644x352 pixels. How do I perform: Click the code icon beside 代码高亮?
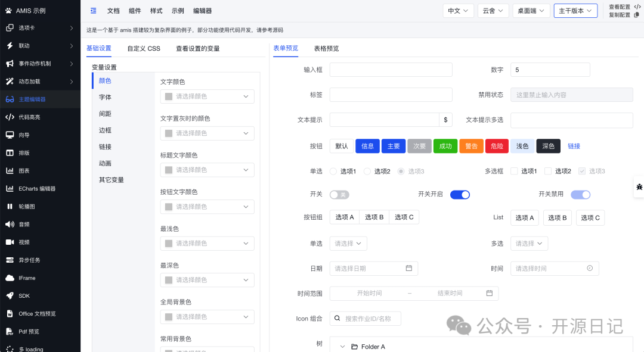[x=10, y=117]
